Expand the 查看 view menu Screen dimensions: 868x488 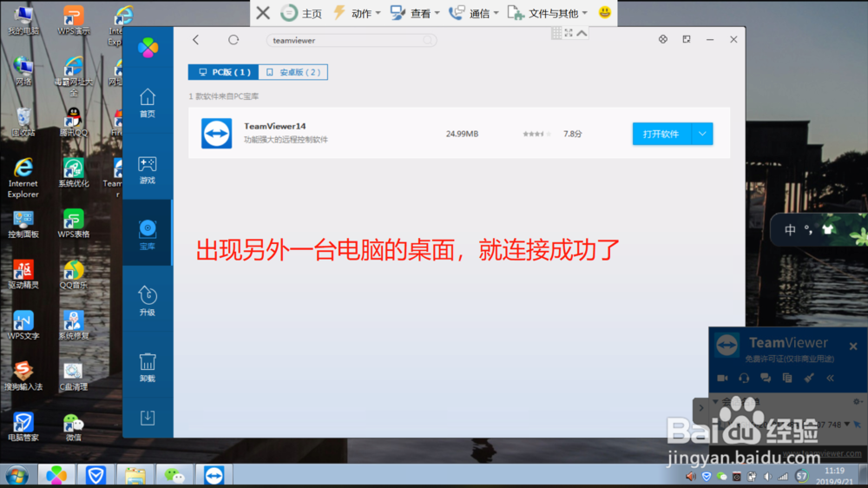[415, 13]
